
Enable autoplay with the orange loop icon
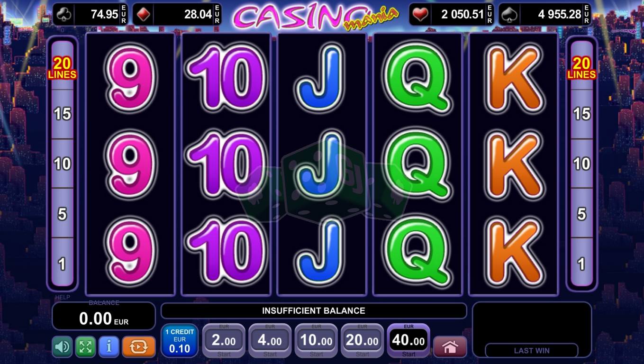click(139, 347)
